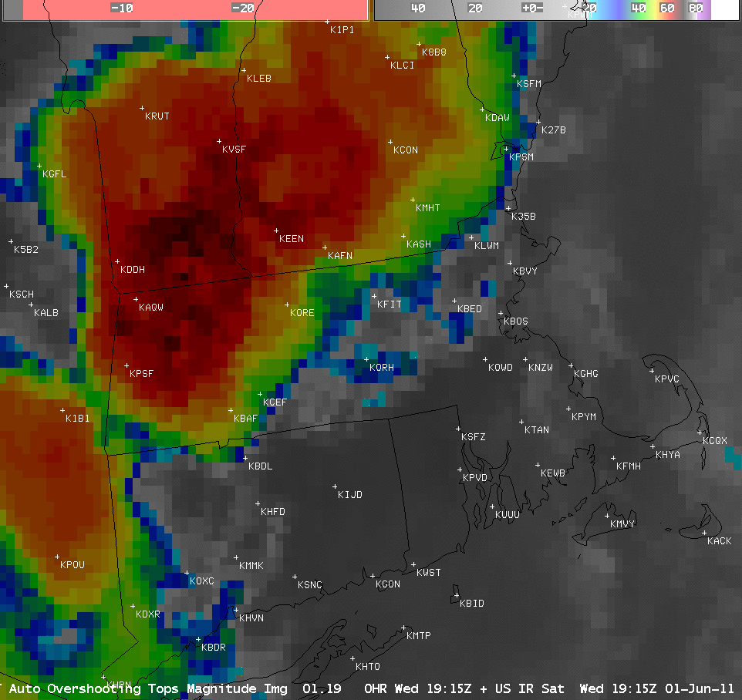Click the KCON station marker

[x=390, y=142]
